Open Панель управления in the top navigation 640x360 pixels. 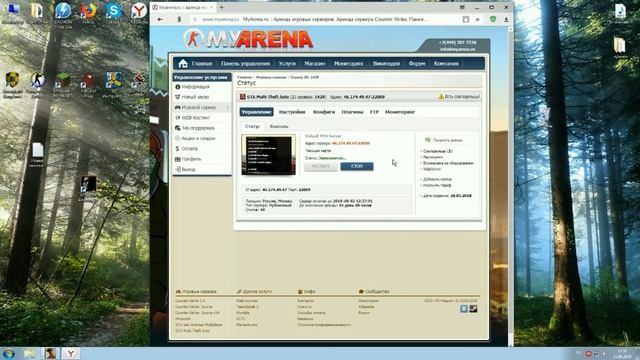click(245, 64)
